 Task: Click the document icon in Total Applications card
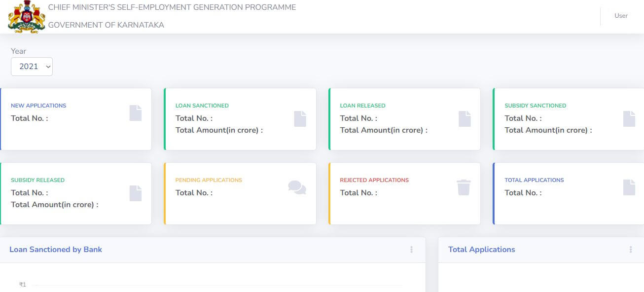pyautogui.click(x=629, y=187)
